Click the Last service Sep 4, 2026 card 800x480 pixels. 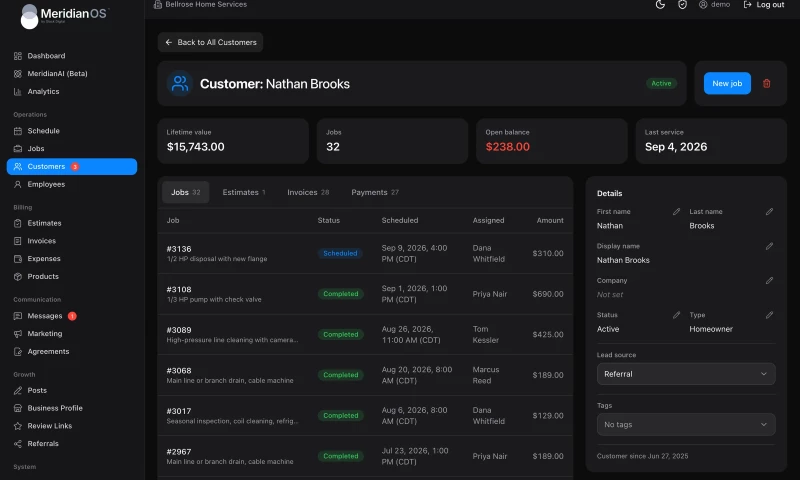[711, 141]
